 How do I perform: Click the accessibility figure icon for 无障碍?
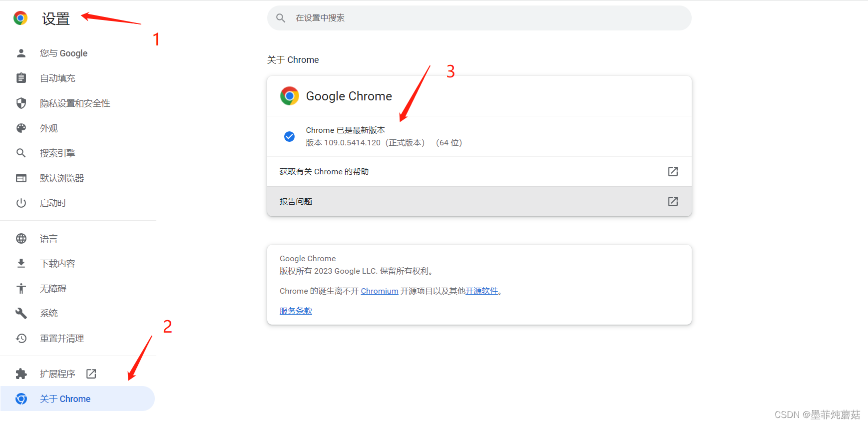pos(21,288)
